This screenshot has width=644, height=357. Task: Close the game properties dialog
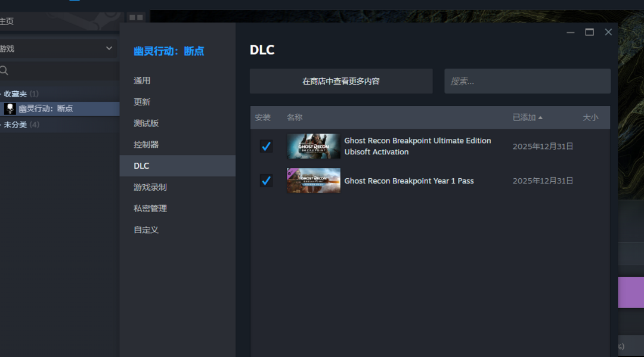pos(608,32)
